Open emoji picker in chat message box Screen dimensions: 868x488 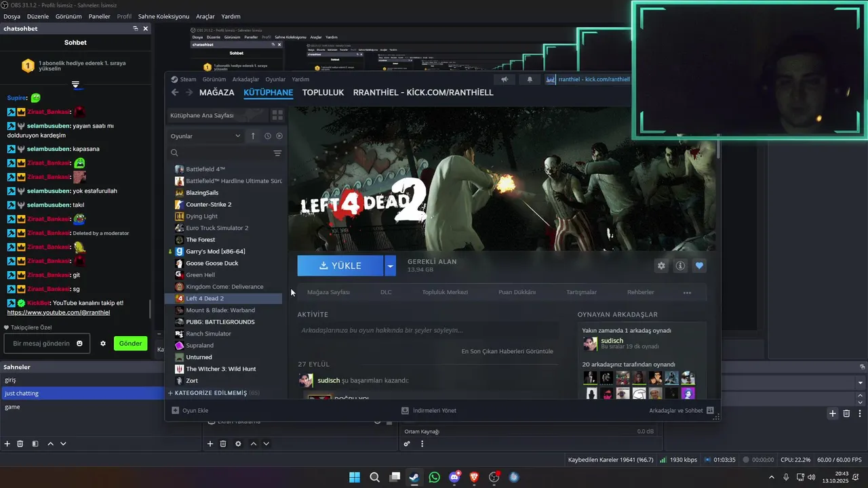coord(79,344)
